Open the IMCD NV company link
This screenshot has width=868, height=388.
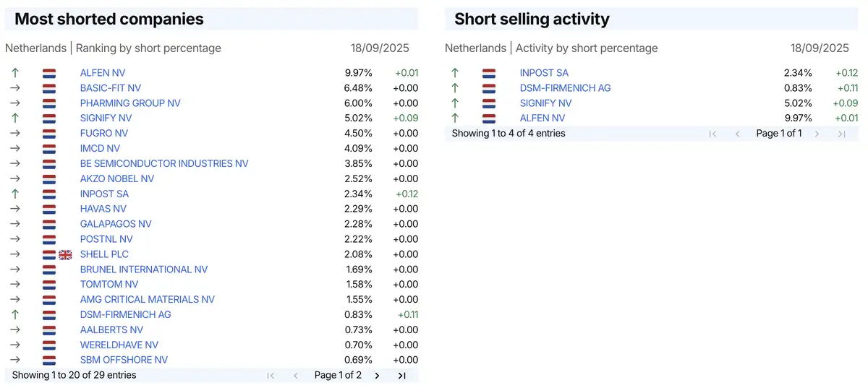click(x=100, y=149)
